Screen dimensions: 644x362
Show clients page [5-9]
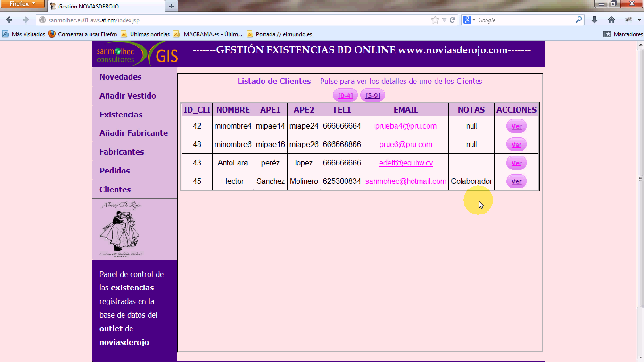click(372, 95)
